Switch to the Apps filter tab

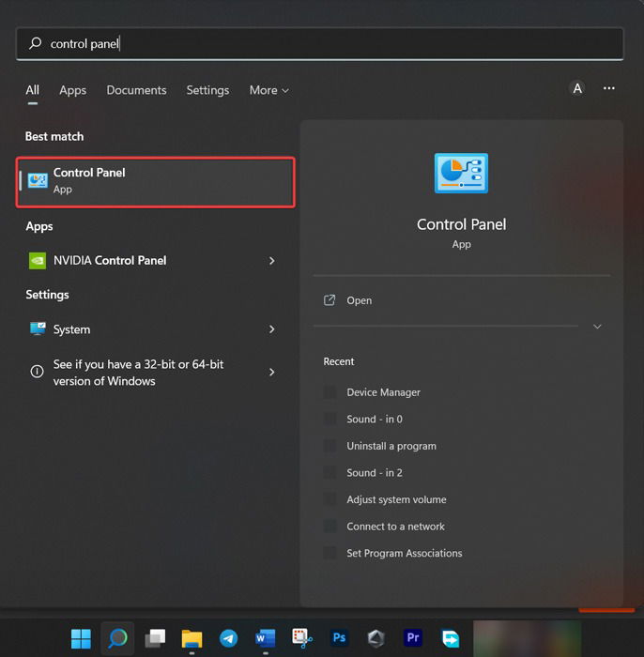72,90
